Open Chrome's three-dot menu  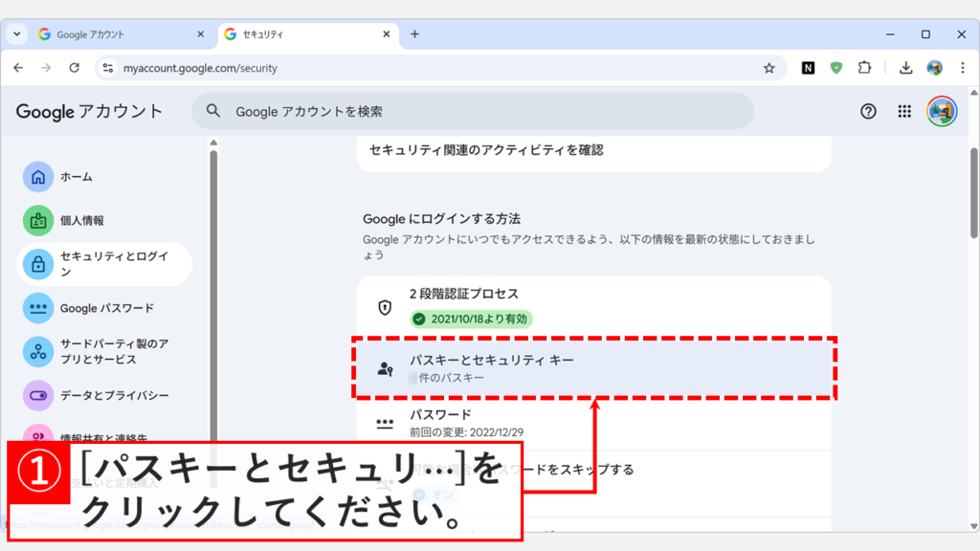click(962, 68)
